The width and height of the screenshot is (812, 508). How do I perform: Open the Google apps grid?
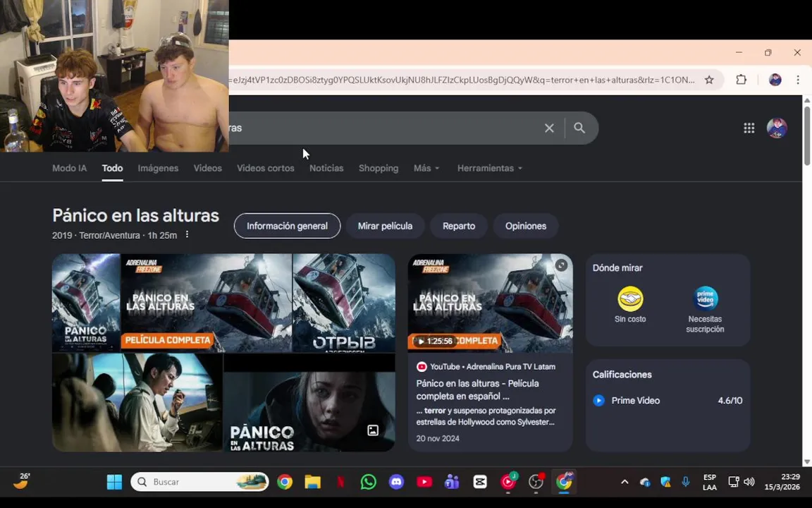click(x=749, y=128)
